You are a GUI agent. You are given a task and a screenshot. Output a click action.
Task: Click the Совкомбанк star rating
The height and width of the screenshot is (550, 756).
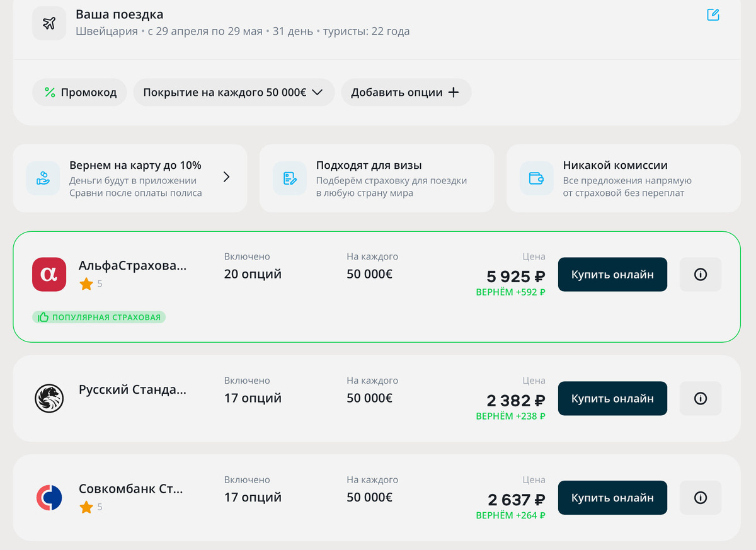click(x=87, y=507)
